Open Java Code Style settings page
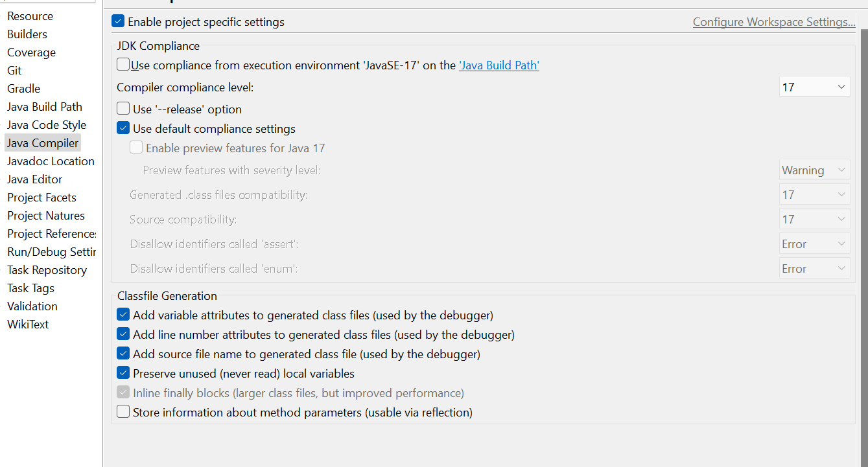Image resolution: width=868 pixels, height=467 pixels. pos(47,125)
